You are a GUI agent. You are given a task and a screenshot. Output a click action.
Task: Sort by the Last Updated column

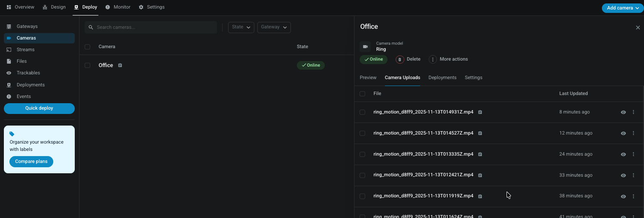573,94
